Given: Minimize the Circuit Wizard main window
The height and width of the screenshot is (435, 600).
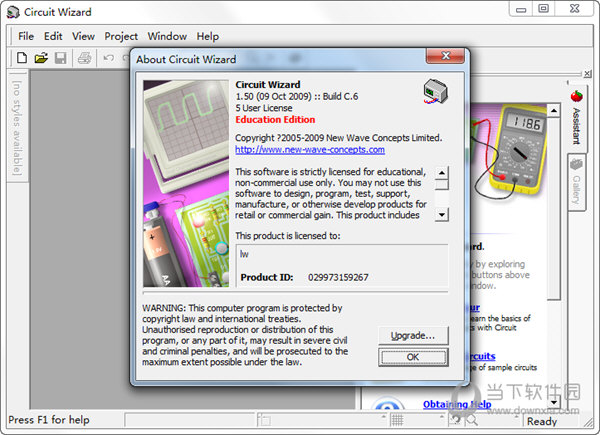Looking at the screenshot, I should click(x=521, y=9).
